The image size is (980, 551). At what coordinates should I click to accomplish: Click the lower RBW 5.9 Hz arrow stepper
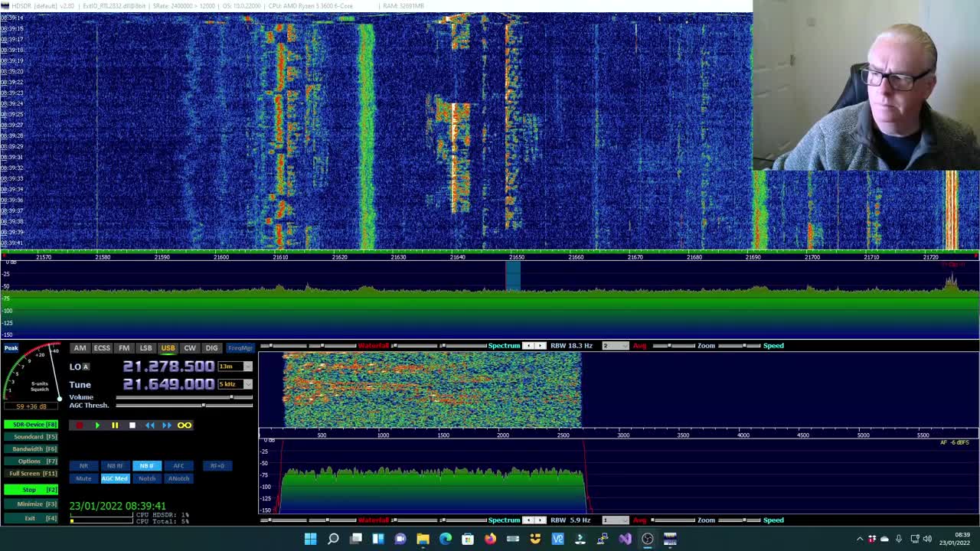point(534,520)
